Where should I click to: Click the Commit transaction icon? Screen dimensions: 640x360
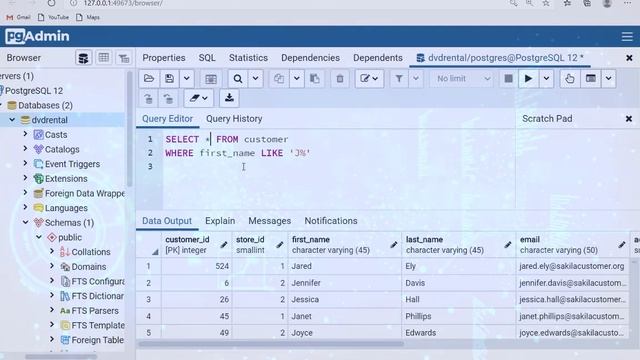pos(149,98)
